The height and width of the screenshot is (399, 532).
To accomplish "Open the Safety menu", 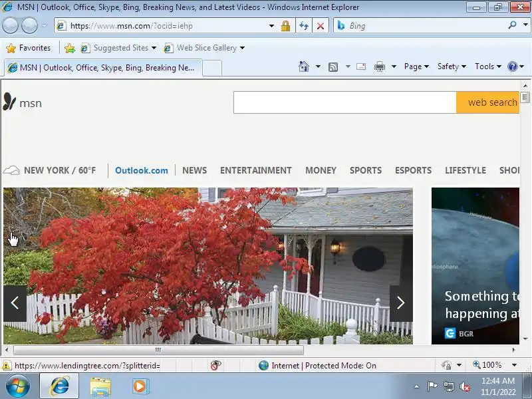I will click(x=452, y=66).
